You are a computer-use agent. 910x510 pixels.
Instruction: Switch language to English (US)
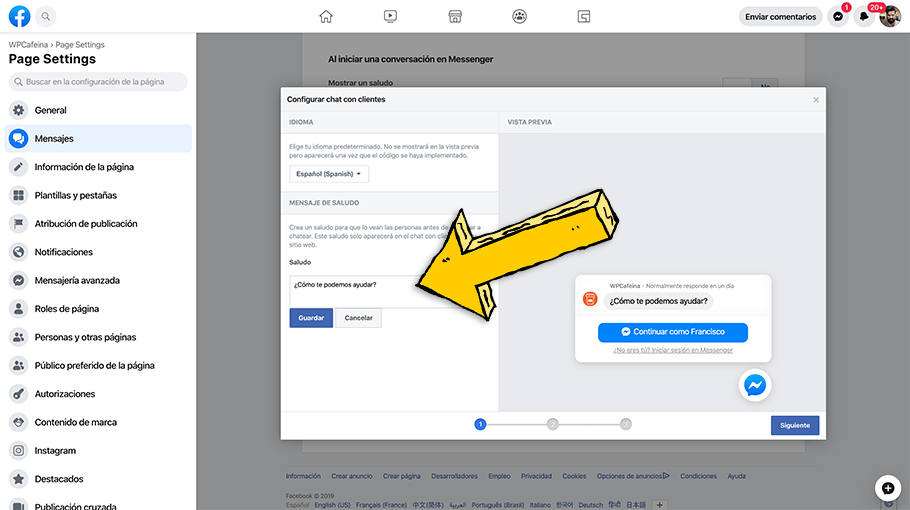[332, 505]
